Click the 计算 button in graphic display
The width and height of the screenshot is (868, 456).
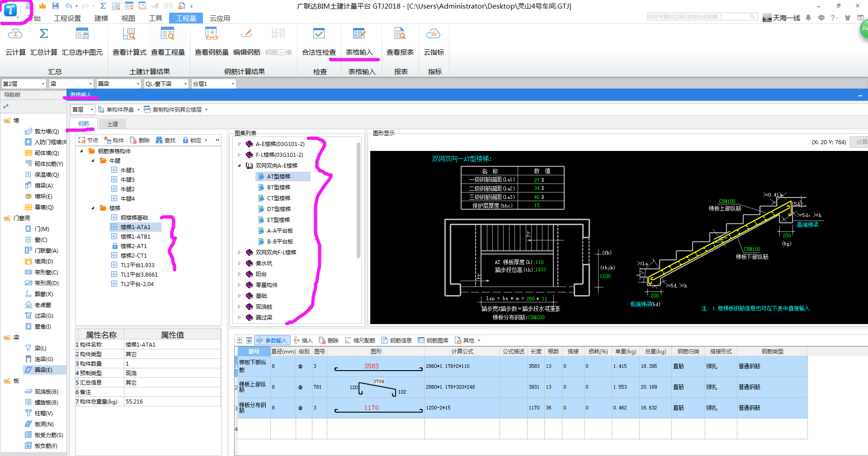pos(860,142)
